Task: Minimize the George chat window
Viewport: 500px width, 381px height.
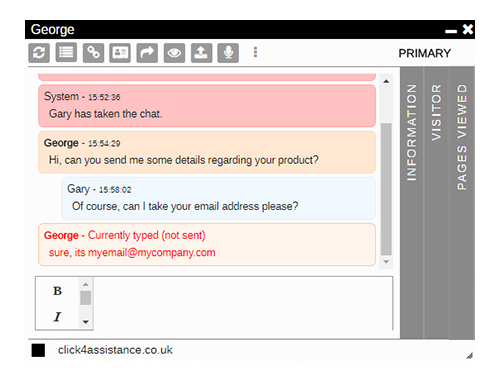Action: pos(451,31)
